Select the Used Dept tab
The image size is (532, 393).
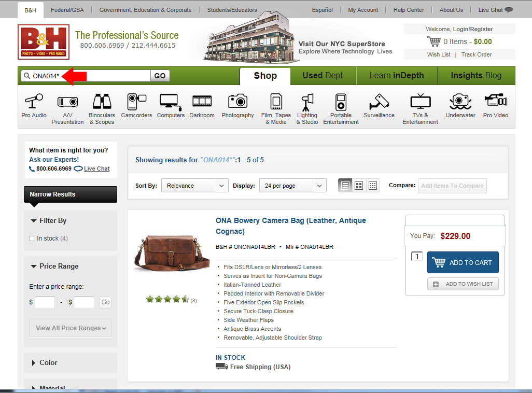coord(323,75)
